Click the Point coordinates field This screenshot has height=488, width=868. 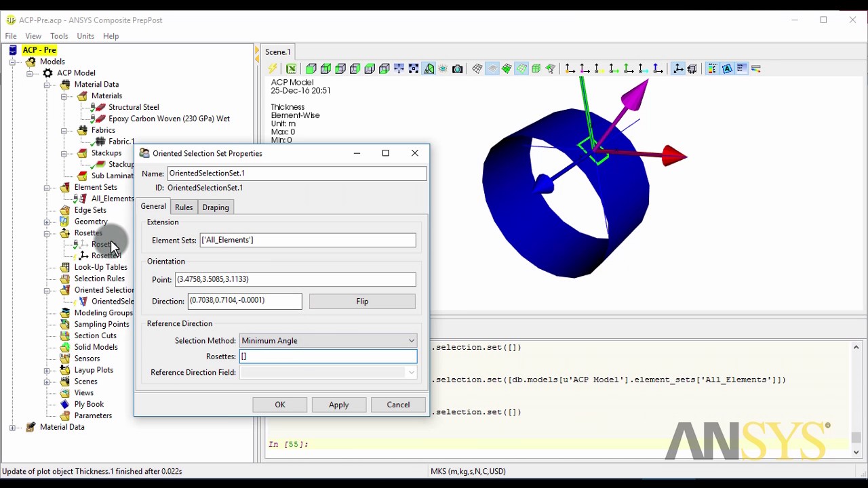pos(296,279)
